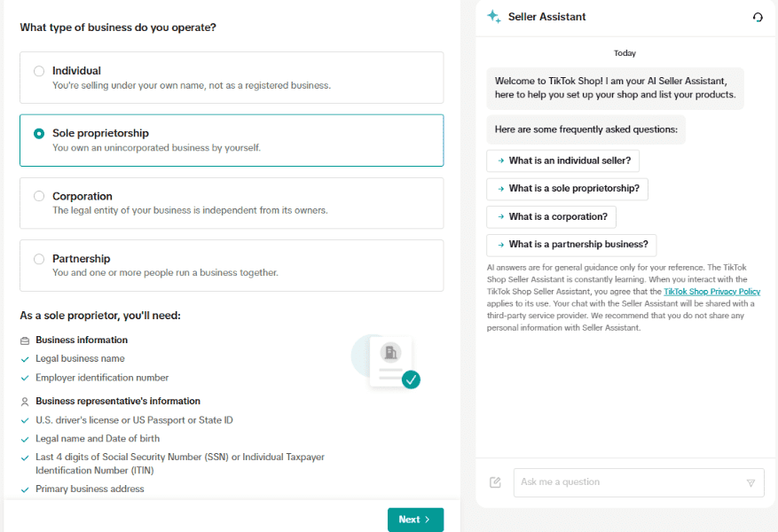Select the Corporation radio button

(39, 196)
